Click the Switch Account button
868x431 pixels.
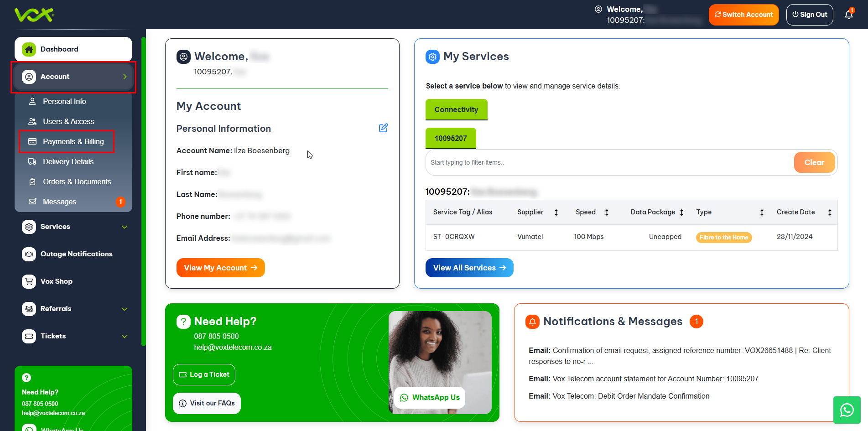pos(743,15)
